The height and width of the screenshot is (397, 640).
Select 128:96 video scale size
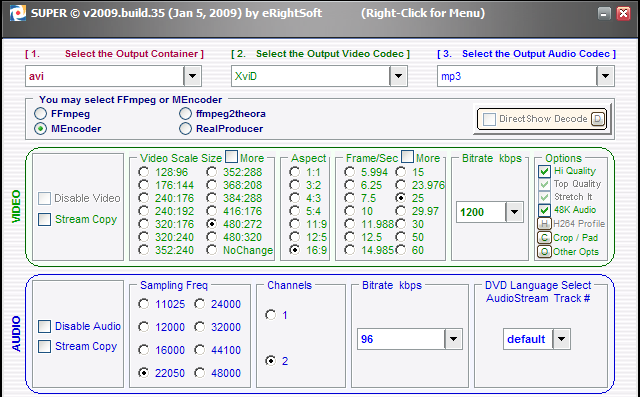(144, 172)
